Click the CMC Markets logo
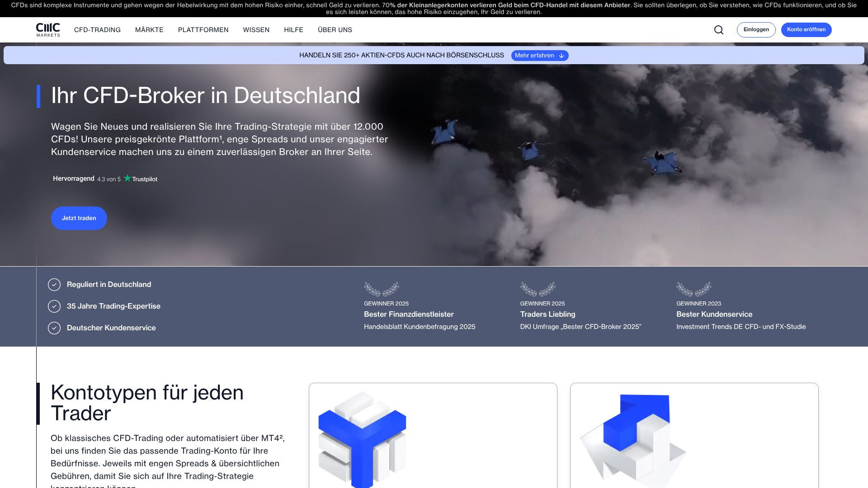Viewport: 868px width, 488px height. (x=48, y=30)
